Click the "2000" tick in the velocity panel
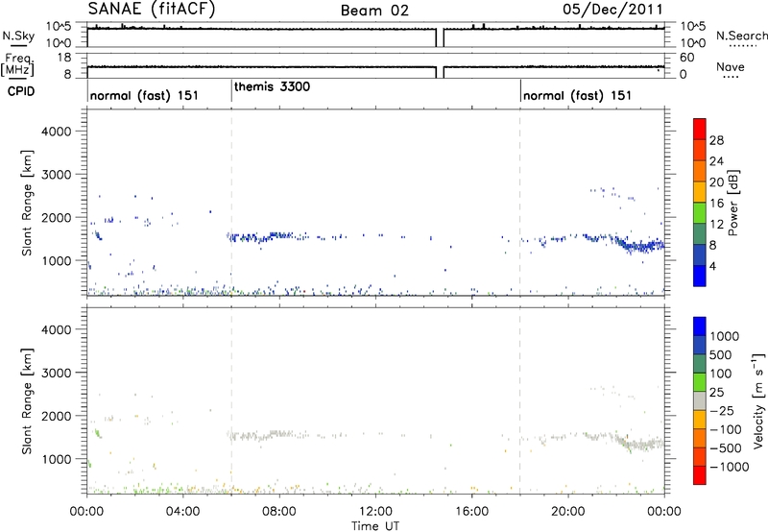The height and width of the screenshot is (532, 768). [x=57, y=416]
